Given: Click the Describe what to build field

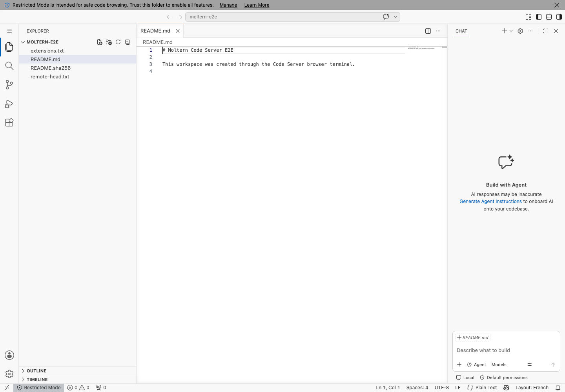Looking at the screenshot, I should (x=506, y=350).
